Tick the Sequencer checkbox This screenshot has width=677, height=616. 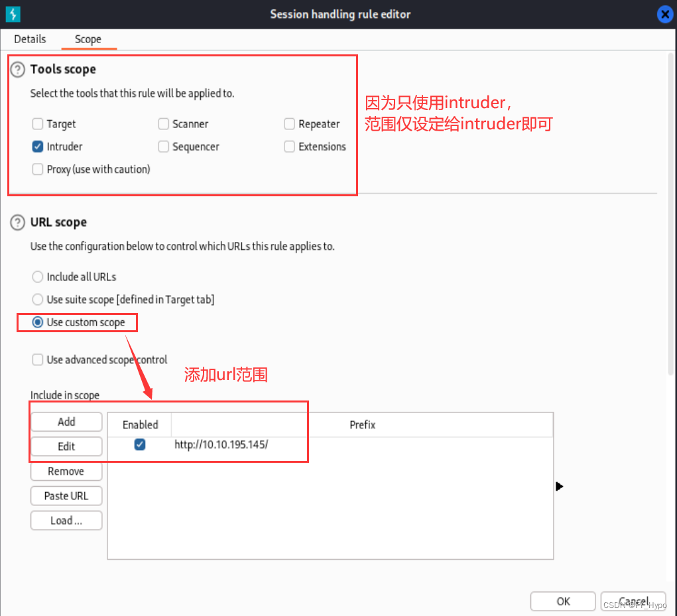tap(164, 147)
